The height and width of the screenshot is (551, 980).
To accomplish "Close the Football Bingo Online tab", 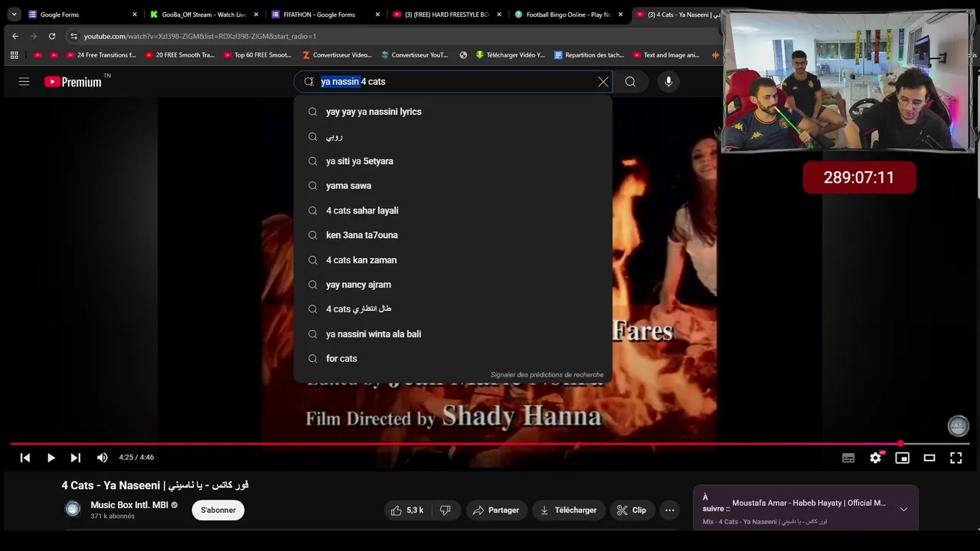I will (621, 14).
